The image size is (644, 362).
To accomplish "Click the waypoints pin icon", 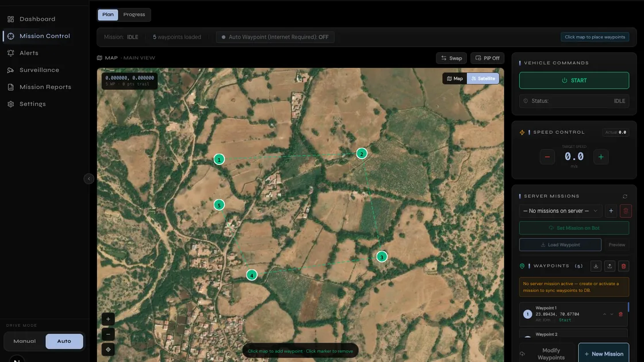I will pyautogui.click(x=522, y=266).
